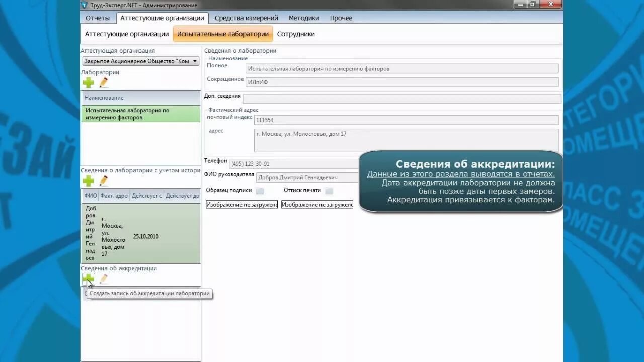Minimize the Труд-Эксперт window
This screenshot has width=644, height=362.
[520, 4]
